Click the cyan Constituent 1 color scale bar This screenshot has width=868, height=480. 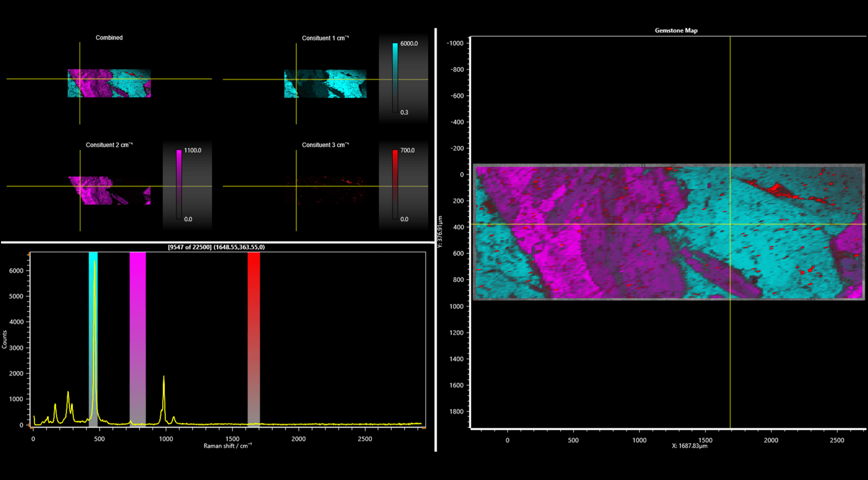[x=395, y=77]
